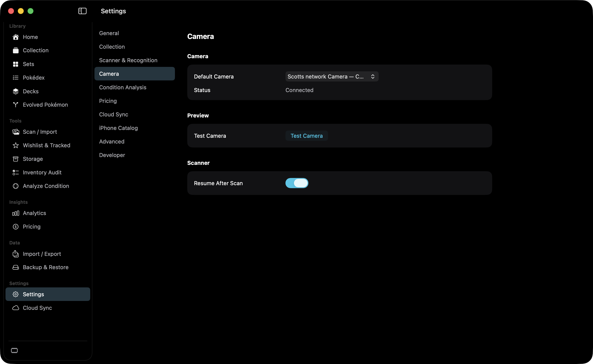The image size is (593, 364).
Task: Open Pricing in settings categories list
Action: 135,101
